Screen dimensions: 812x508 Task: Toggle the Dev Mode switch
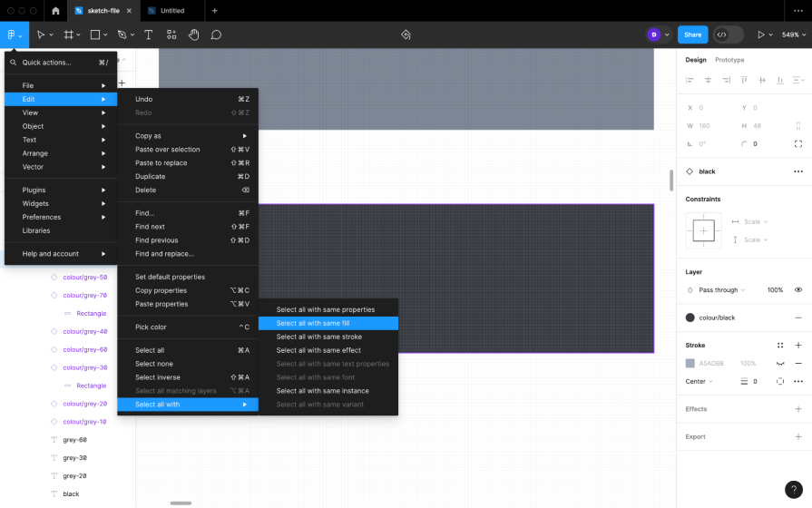tap(729, 34)
